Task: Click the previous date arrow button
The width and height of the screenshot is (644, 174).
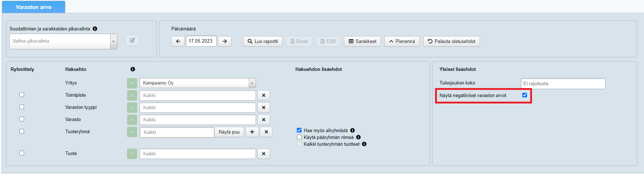Action: pyautogui.click(x=178, y=42)
